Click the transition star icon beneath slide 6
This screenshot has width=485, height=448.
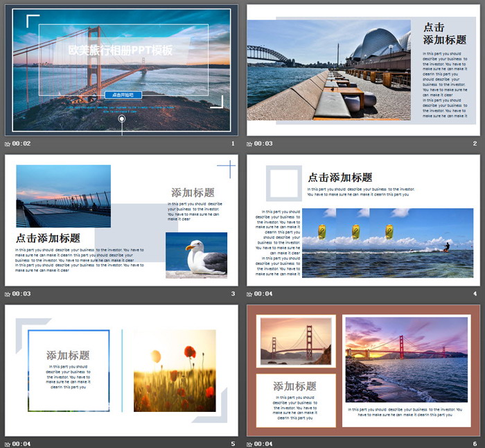[250, 443]
